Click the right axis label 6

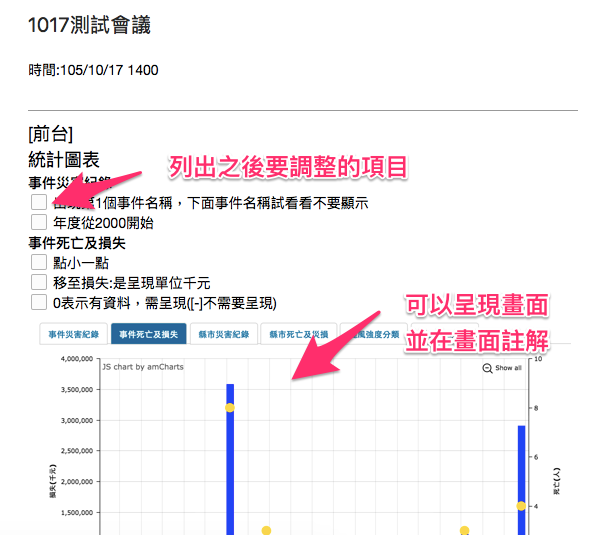[536, 457]
